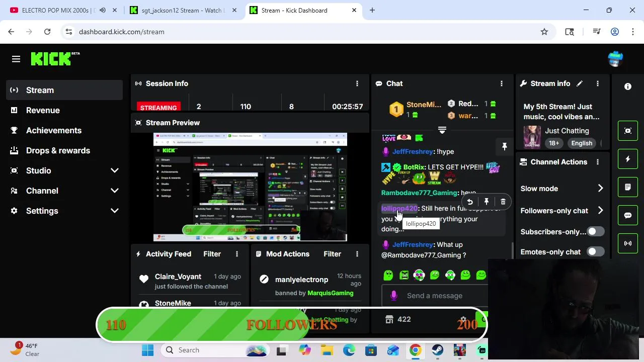
Task: Toggle Session Info broadcast icon in right rail
Action: click(x=628, y=243)
